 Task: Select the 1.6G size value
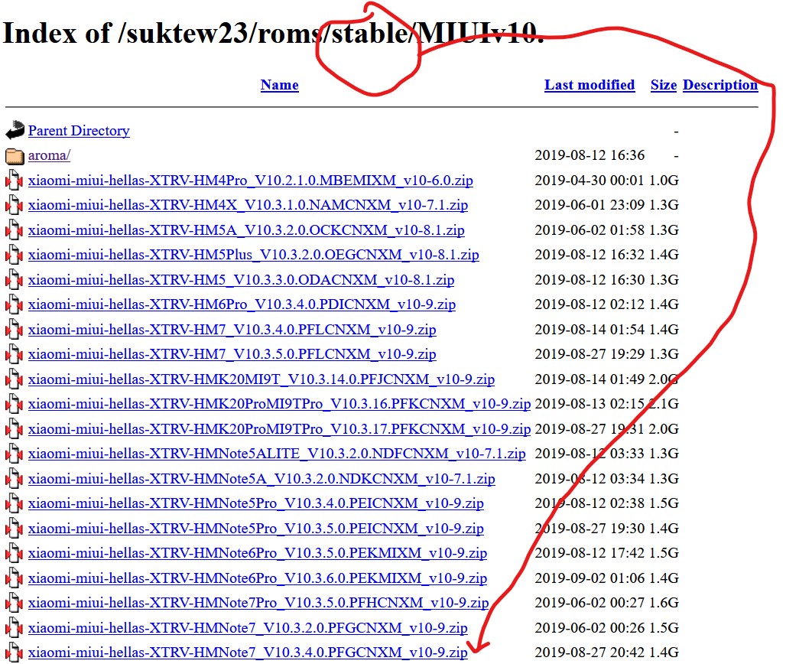[664, 603]
